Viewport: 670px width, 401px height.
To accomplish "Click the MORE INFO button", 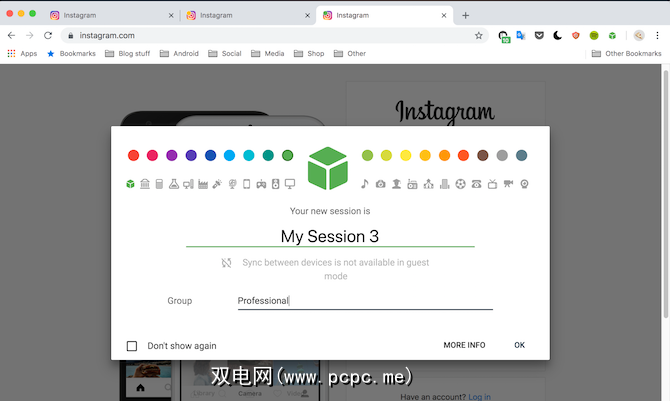I will 464,345.
